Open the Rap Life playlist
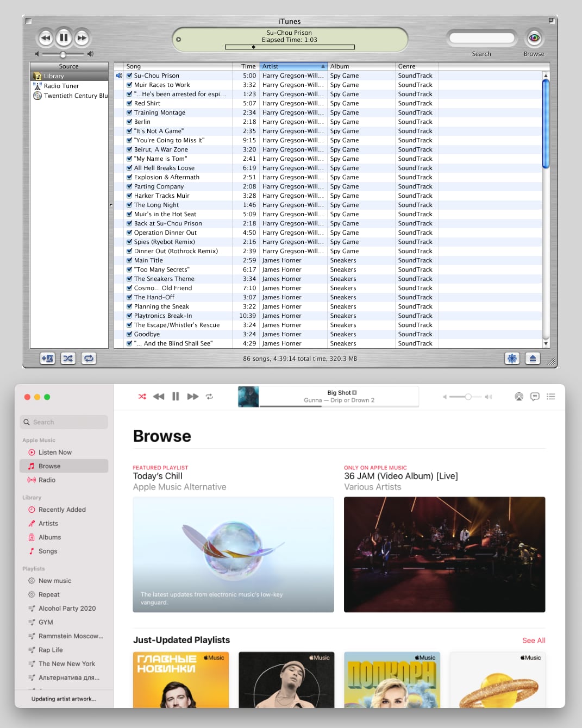 (64, 650)
